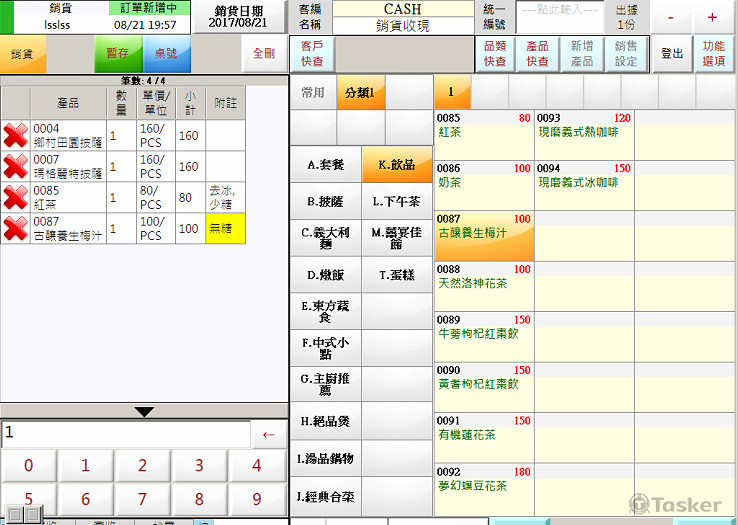Select the K.飲品 category

point(397,165)
